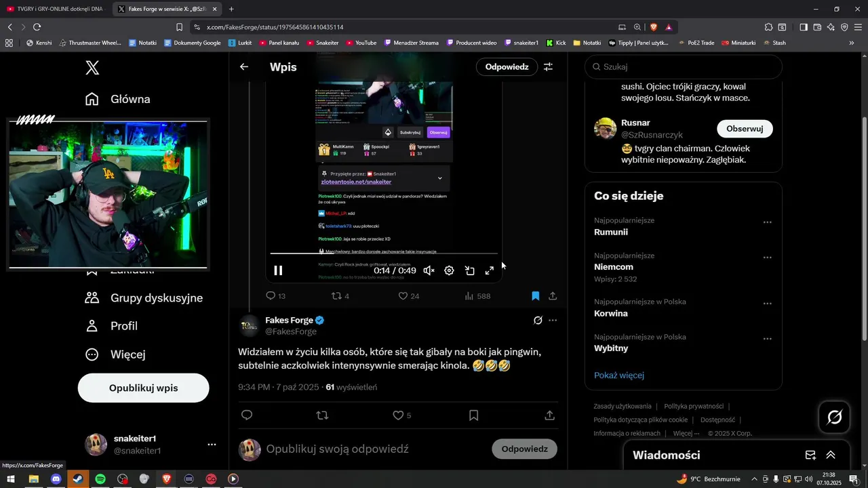Repost the Fakes Forge comment
The image size is (868, 488).
pos(323,415)
